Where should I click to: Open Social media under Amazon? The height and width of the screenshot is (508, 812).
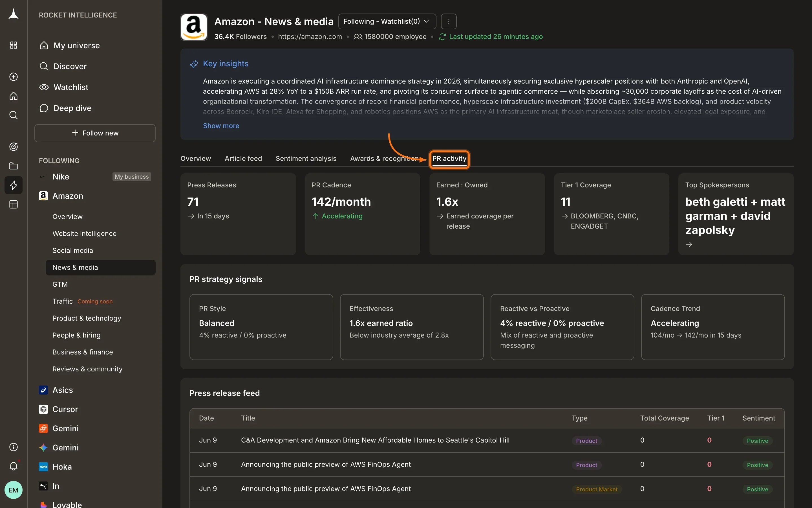point(73,250)
